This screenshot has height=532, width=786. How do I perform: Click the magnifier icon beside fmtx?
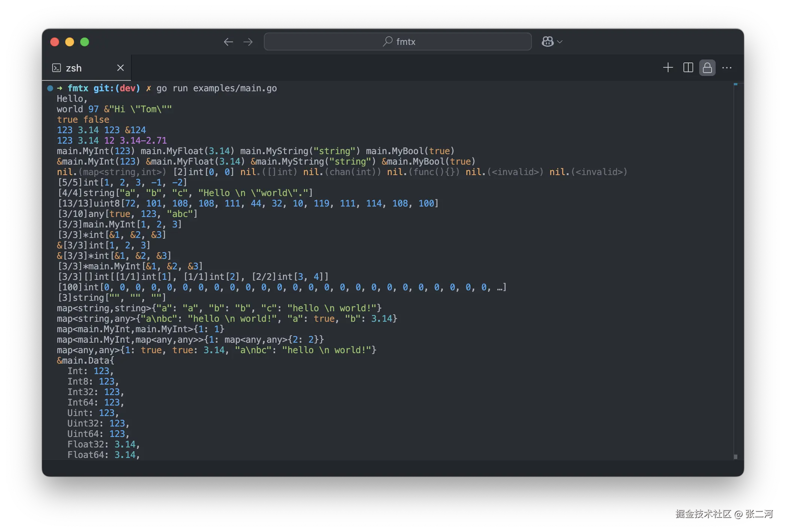tap(388, 41)
